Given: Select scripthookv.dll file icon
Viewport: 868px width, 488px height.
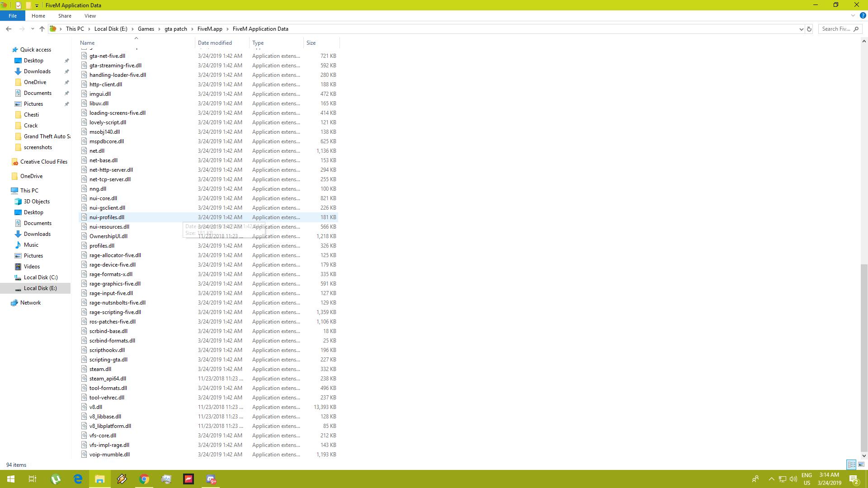Looking at the screenshot, I should pos(84,350).
